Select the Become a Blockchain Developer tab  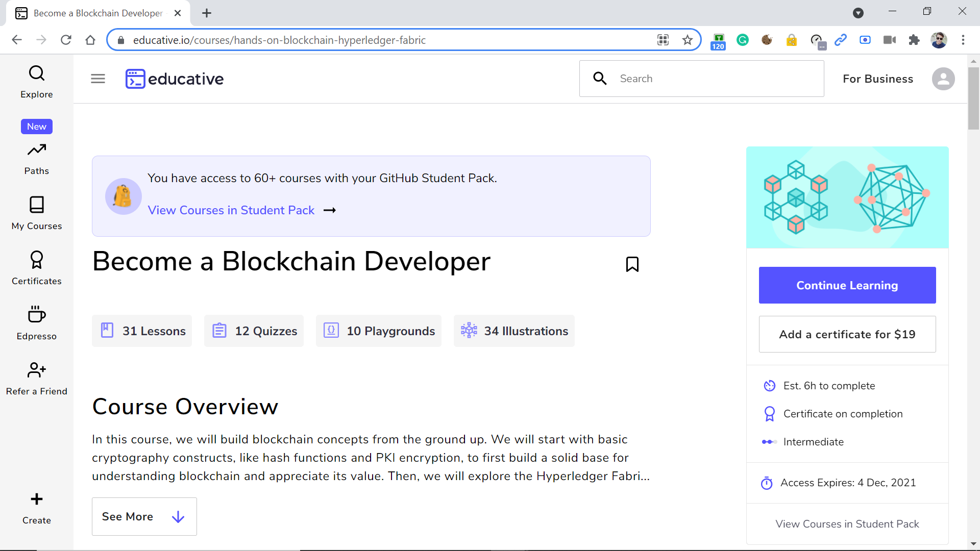click(97, 13)
